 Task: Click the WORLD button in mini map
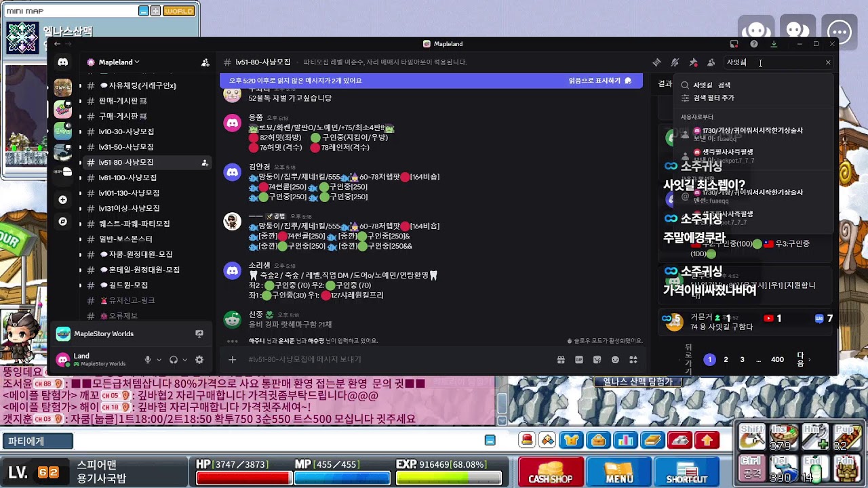tap(179, 11)
